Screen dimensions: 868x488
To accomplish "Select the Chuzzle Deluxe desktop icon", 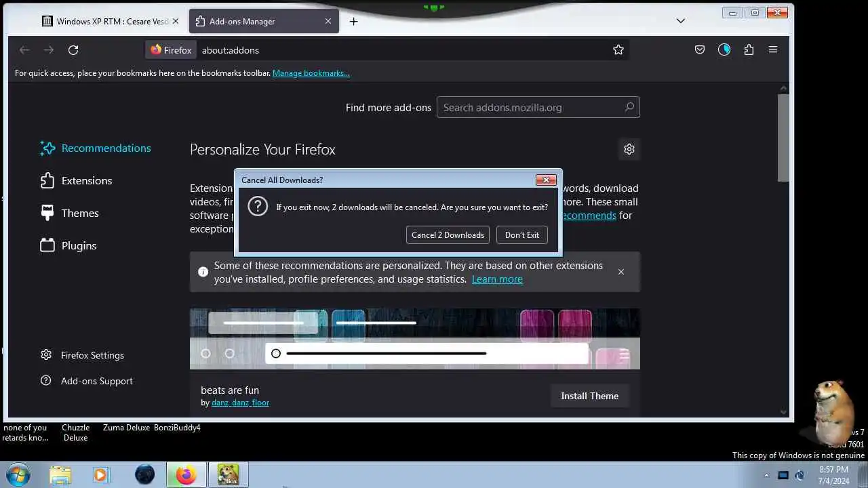I will point(75,432).
